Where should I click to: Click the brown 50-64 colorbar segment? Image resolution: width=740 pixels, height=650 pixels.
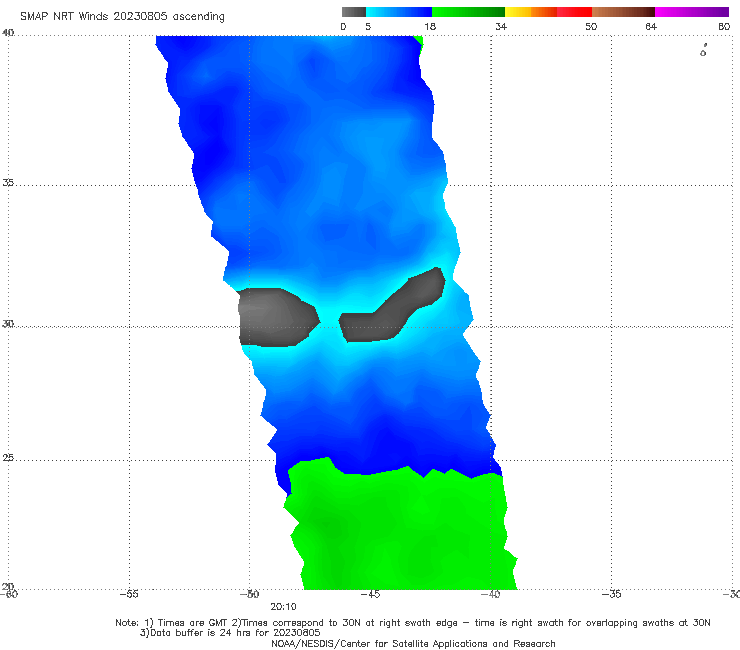point(623,12)
